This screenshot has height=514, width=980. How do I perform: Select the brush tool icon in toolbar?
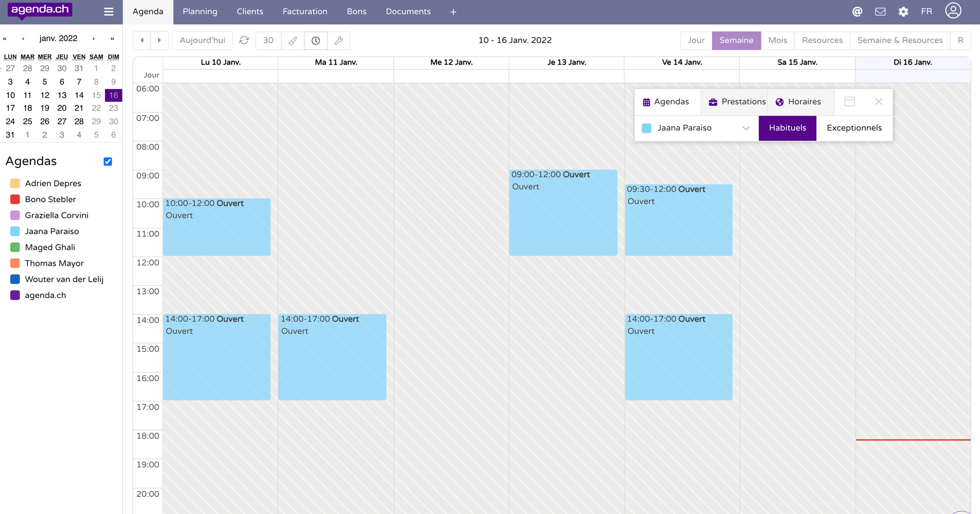click(x=293, y=41)
